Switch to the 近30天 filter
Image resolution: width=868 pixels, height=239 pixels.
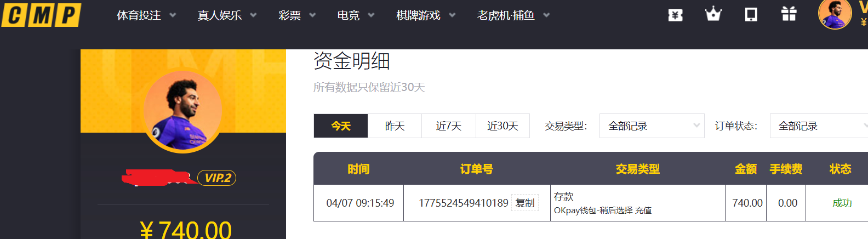(502, 126)
